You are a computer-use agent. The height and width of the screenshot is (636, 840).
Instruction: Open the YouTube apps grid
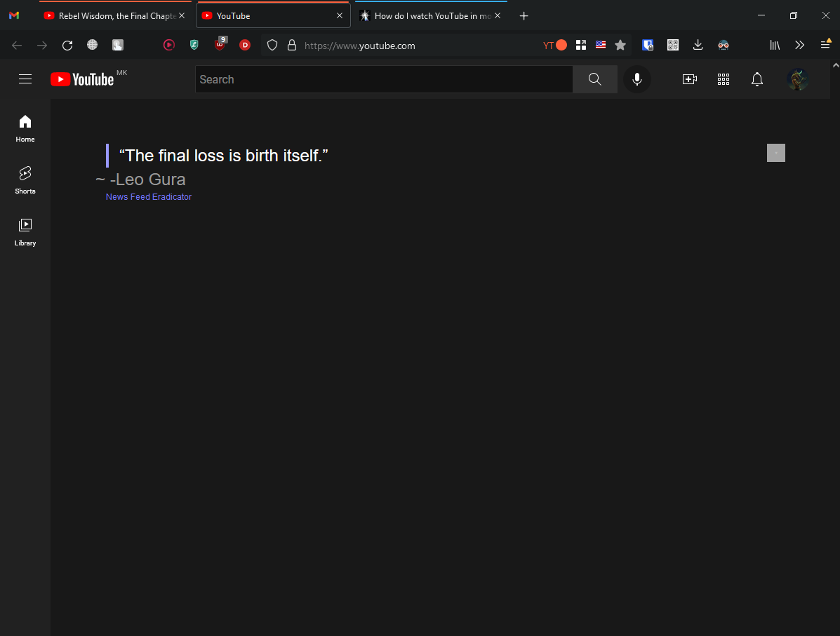click(724, 79)
